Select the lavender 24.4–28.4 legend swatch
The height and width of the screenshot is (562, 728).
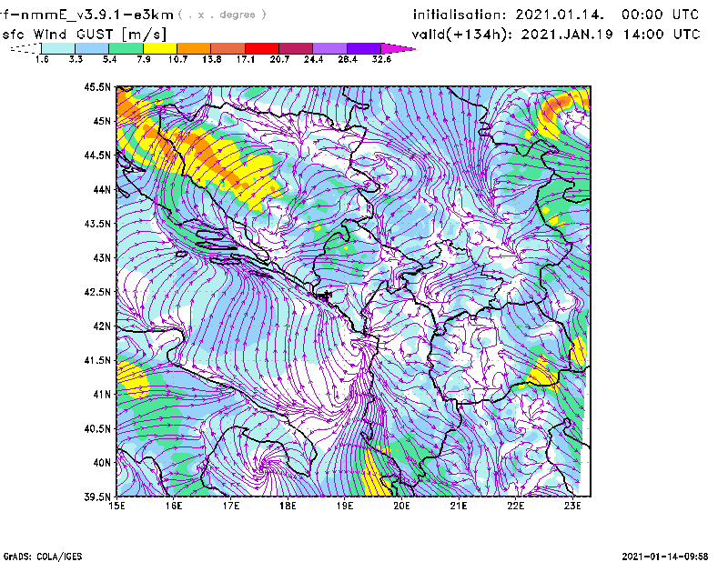[x=330, y=48]
